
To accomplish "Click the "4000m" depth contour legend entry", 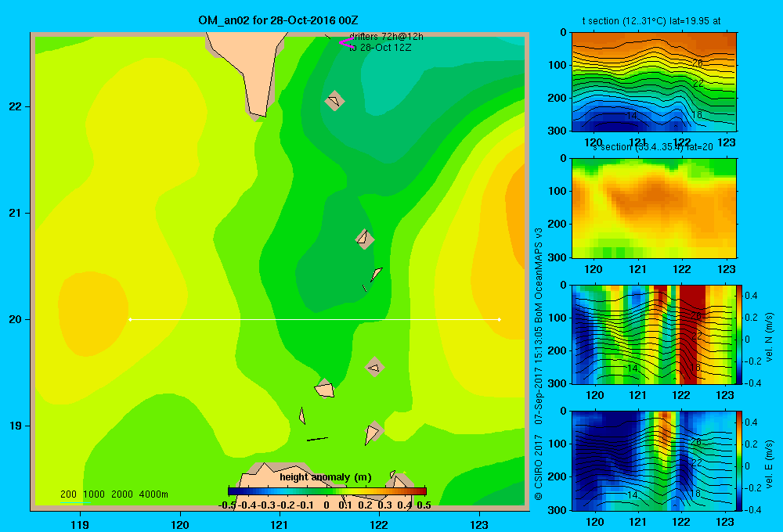I will (153, 494).
